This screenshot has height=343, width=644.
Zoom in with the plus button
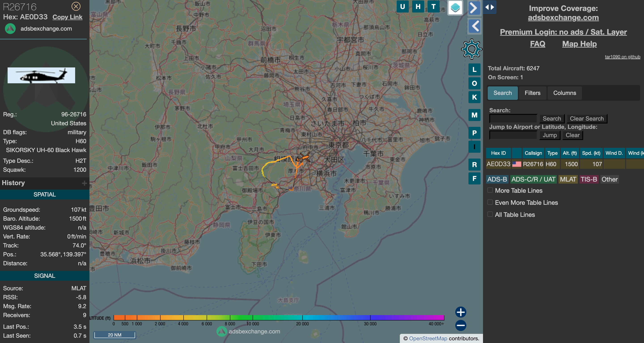460,312
